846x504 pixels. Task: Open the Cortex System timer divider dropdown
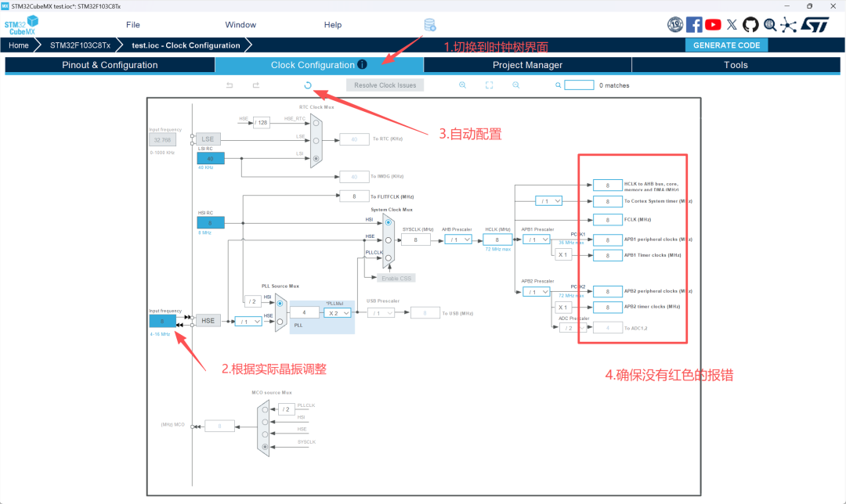pyautogui.click(x=548, y=201)
